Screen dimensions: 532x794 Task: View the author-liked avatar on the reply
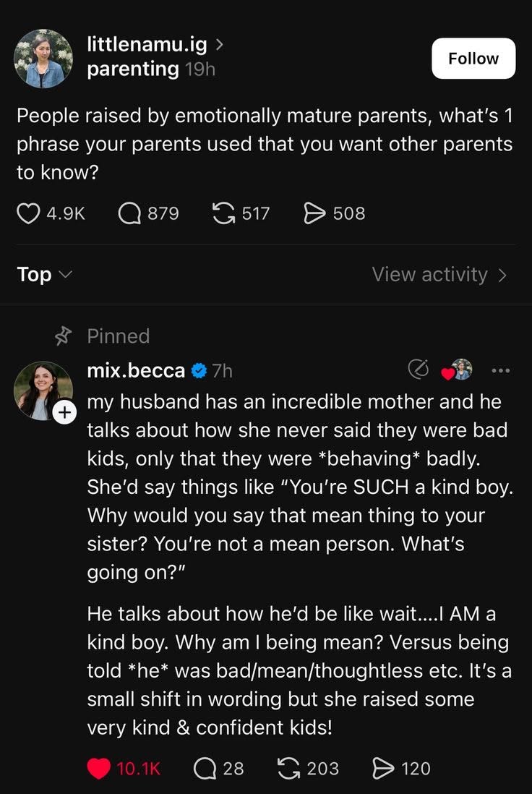460,370
